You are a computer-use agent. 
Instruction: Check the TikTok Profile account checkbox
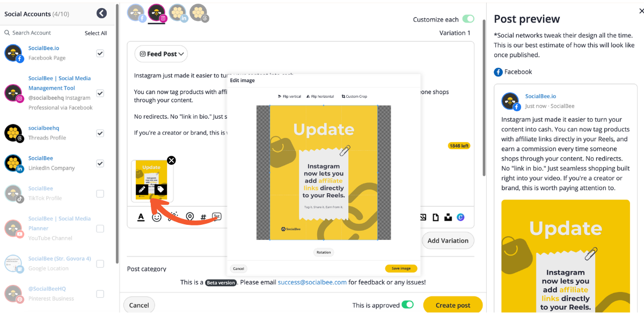tap(100, 194)
